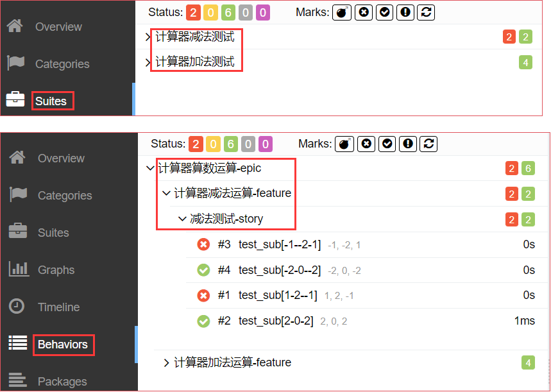Click the green passed icon of test #2
This screenshot has height=392, width=551.
click(x=203, y=321)
